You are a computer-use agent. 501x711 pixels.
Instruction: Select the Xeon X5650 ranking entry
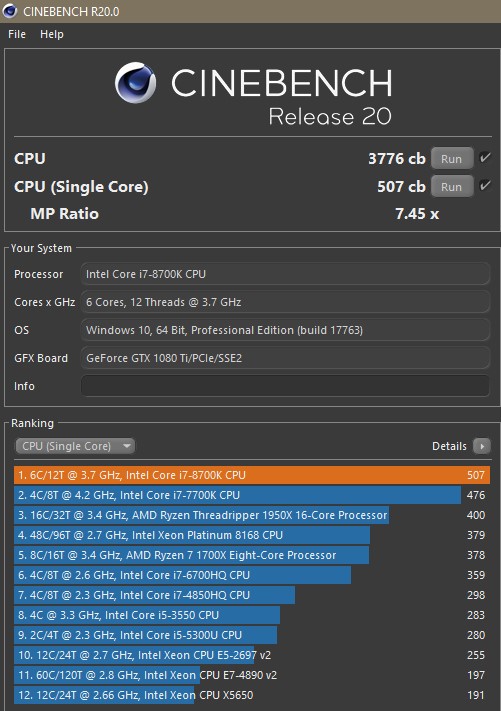tap(252, 695)
